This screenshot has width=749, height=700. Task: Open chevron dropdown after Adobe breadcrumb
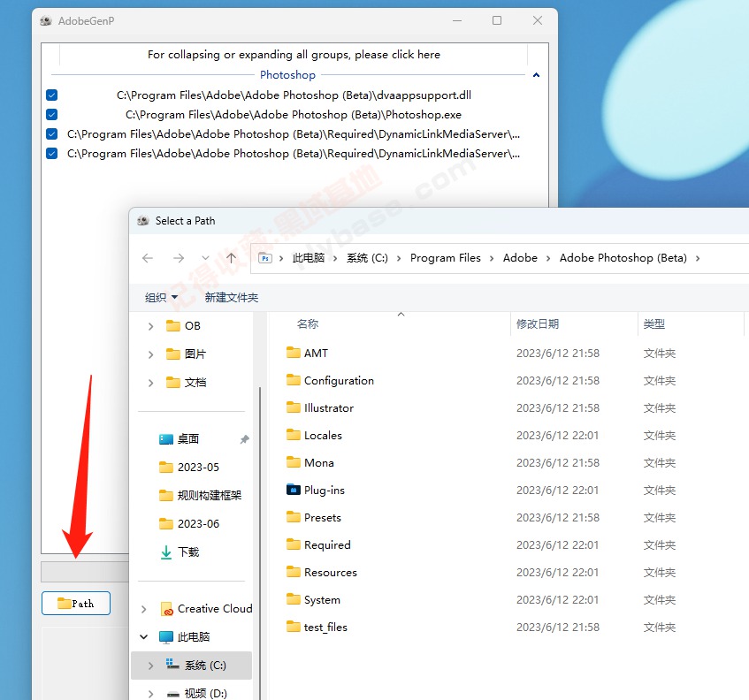(548, 258)
